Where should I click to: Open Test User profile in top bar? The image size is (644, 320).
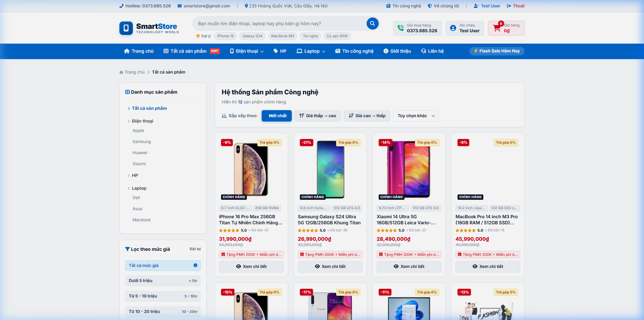pyautogui.click(x=487, y=6)
